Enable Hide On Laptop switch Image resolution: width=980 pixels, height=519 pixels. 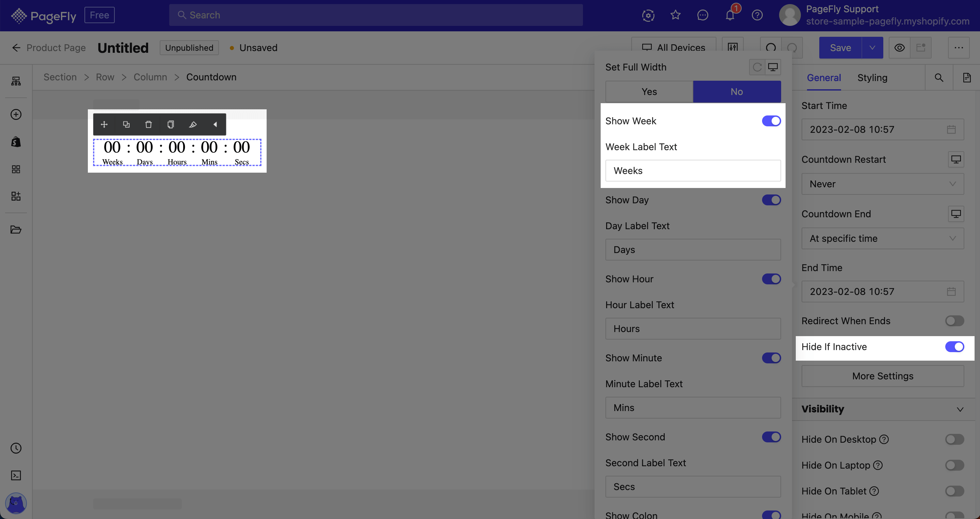tap(955, 465)
